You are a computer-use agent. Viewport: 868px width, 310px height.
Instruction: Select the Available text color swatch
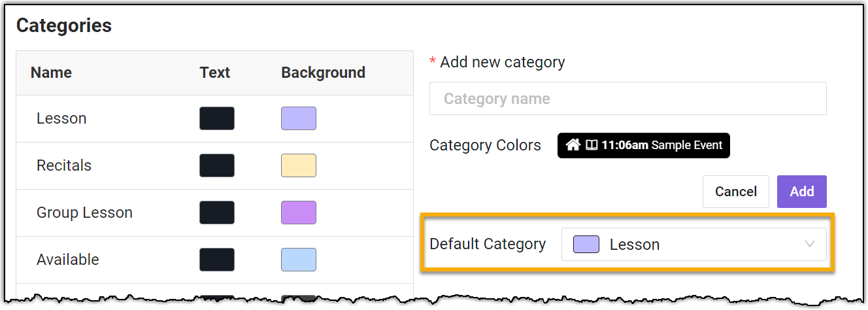coord(217,260)
